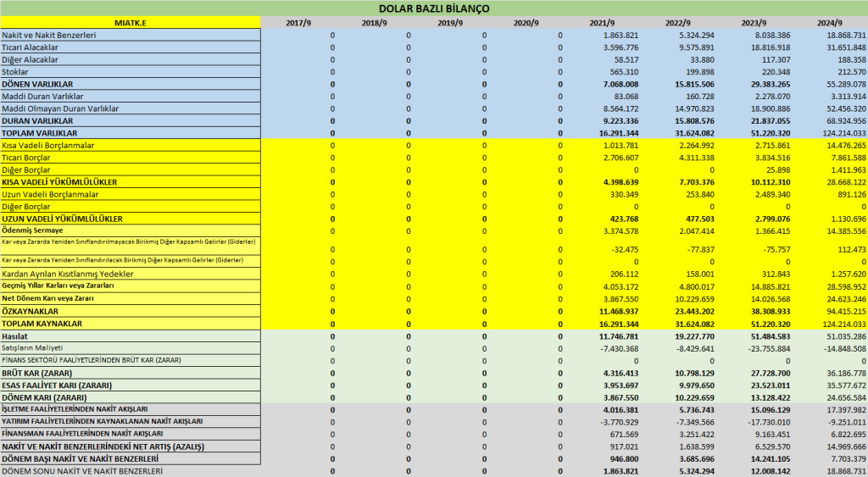Select 2021/9 cash value 1.863.821 in Nakit row
The image size is (868, 477).
click(620, 36)
